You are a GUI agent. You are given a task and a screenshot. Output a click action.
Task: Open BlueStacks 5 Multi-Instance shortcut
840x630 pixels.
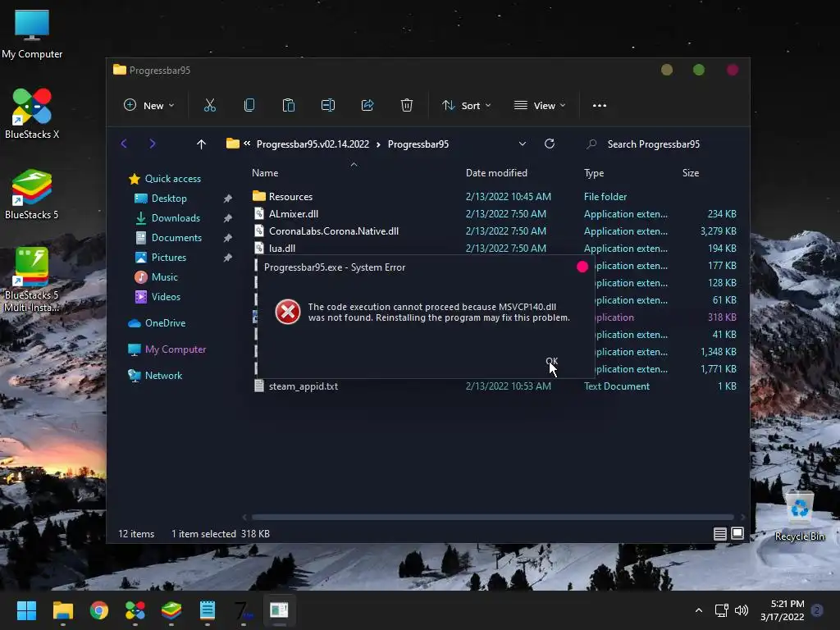coord(32,280)
